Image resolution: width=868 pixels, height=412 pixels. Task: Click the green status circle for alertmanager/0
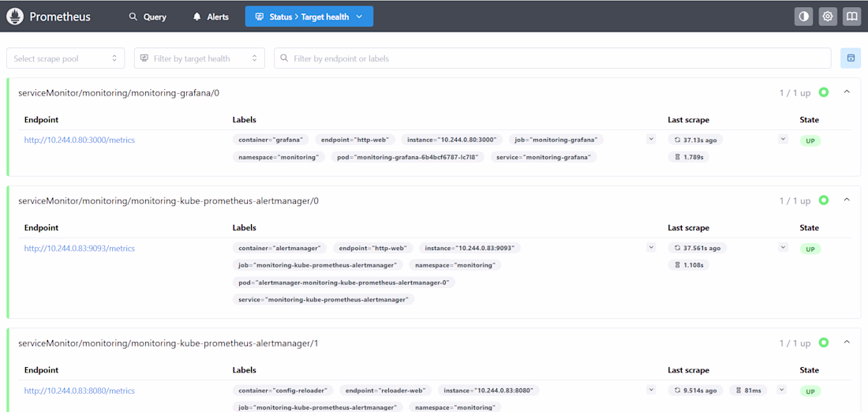click(x=824, y=200)
